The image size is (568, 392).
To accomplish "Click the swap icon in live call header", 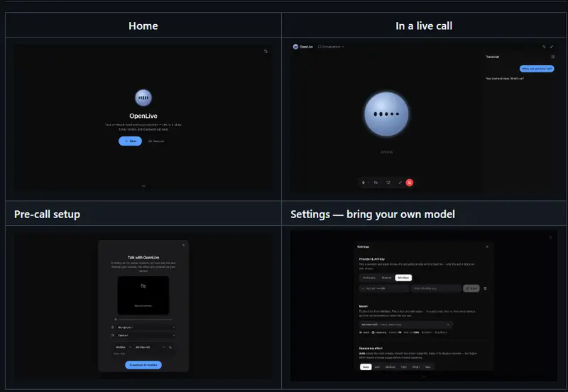I will tap(544, 46).
